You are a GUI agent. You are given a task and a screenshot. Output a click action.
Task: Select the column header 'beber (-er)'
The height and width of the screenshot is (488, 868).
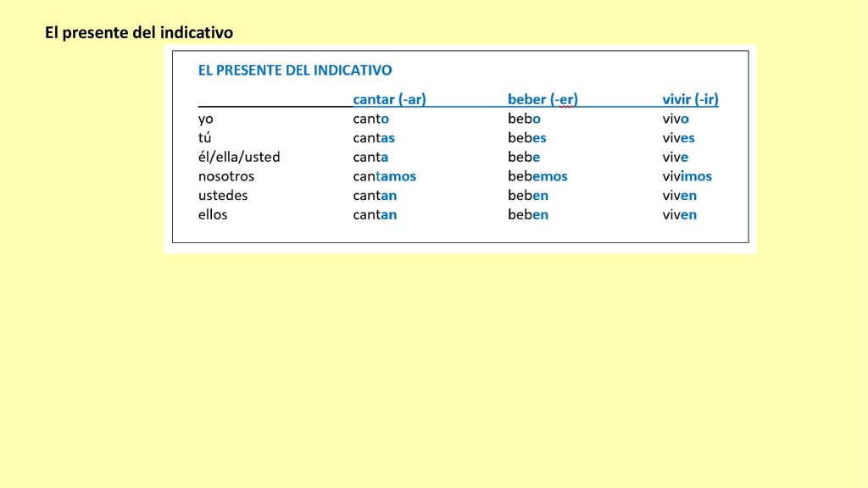542,100
